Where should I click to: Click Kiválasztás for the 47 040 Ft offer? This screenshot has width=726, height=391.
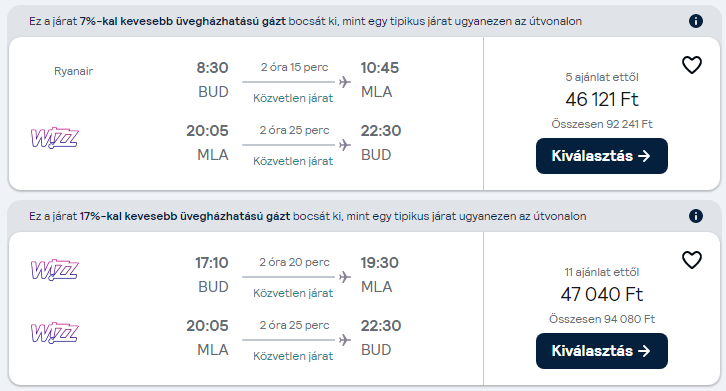pos(601,351)
